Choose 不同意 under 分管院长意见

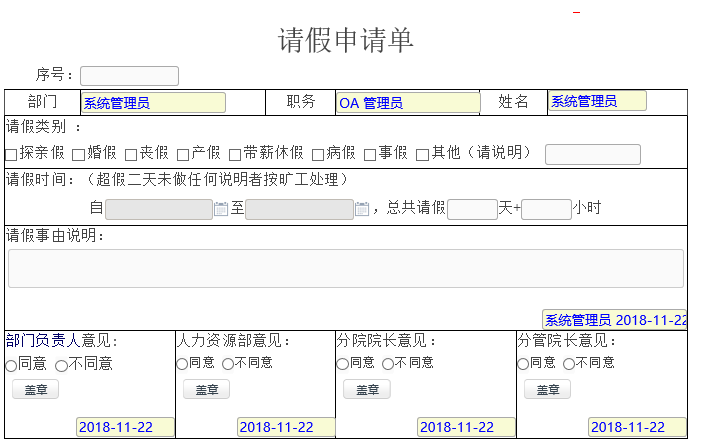569,364
